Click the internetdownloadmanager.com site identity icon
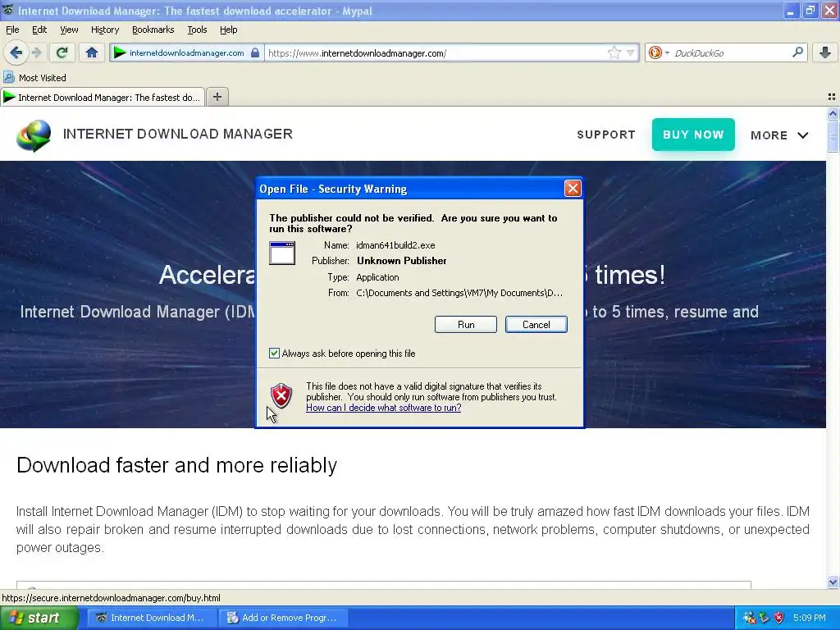 pyautogui.click(x=120, y=52)
